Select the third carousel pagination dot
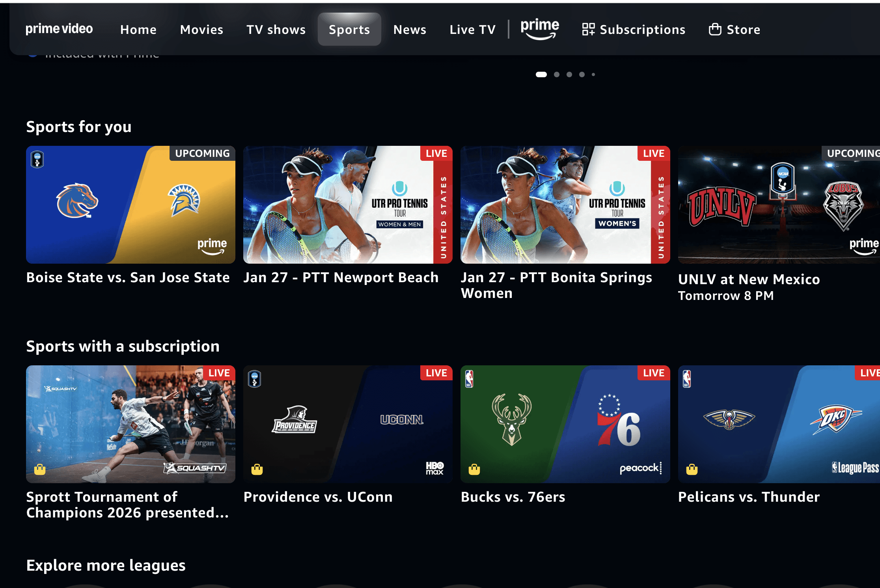The height and width of the screenshot is (588, 880). click(x=569, y=74)
